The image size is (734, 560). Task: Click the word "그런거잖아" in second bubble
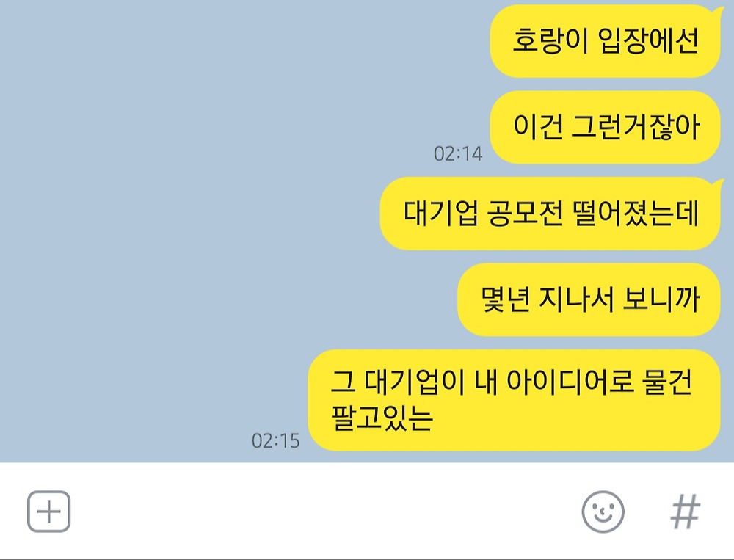[636, 127]
